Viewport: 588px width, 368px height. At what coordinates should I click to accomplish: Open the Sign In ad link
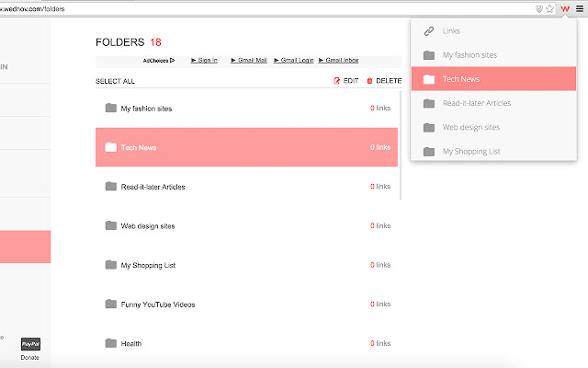[x=204, y=61]
